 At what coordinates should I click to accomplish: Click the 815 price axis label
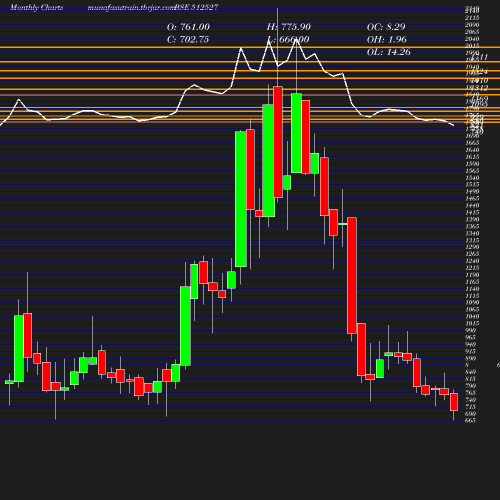[x=470, y=379]
